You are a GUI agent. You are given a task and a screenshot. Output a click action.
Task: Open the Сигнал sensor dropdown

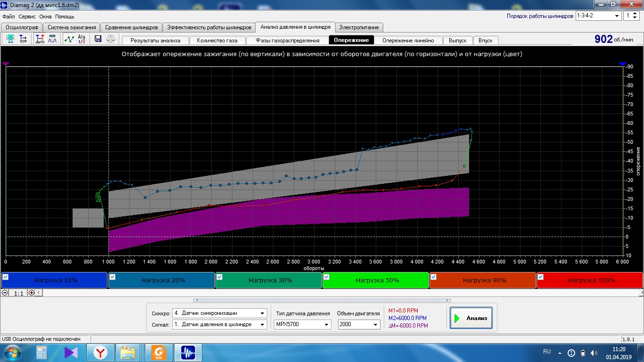(220, 324)
